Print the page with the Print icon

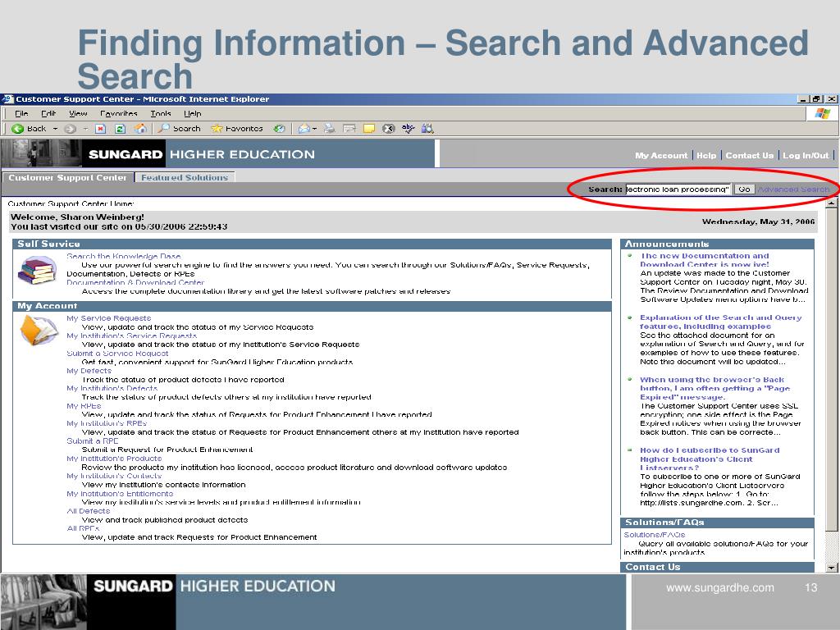pos(330,129)
